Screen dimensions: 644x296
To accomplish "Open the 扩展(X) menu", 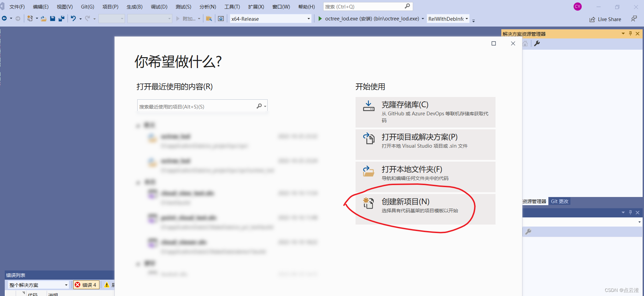I will point(256,7).
